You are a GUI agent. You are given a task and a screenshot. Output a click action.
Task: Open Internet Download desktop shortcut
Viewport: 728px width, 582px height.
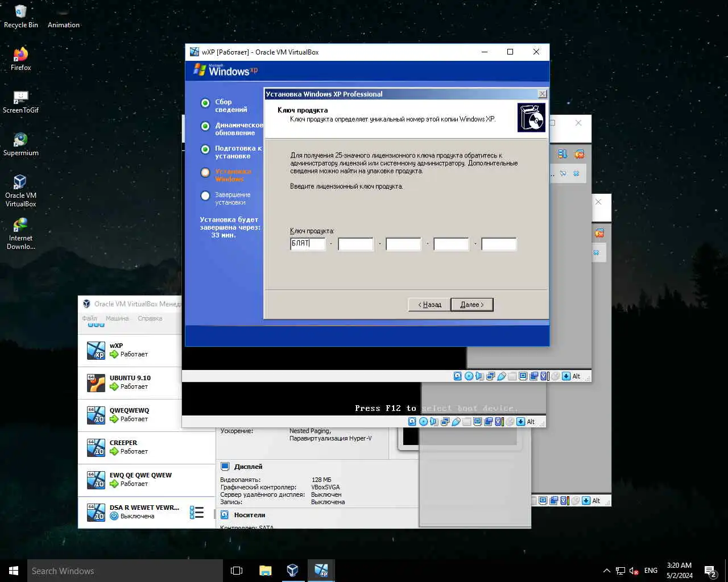pos(21,233)
